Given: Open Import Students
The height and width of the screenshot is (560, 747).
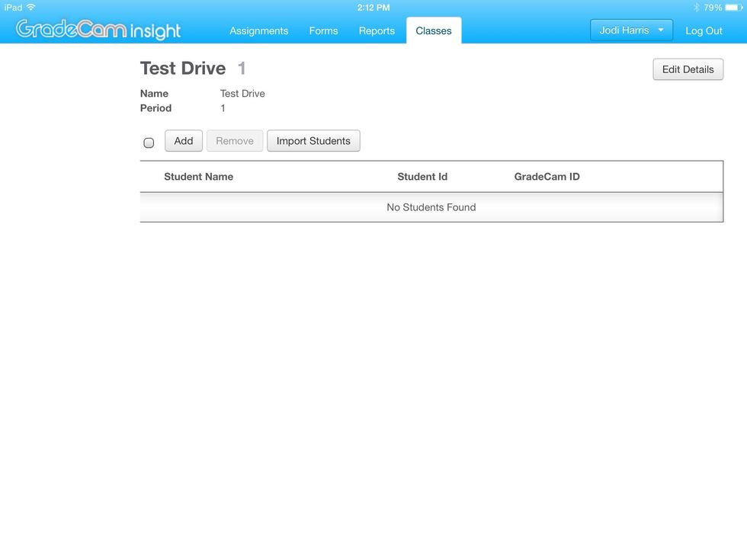Looking at the screenshot, I should click(x=313, y=141).
